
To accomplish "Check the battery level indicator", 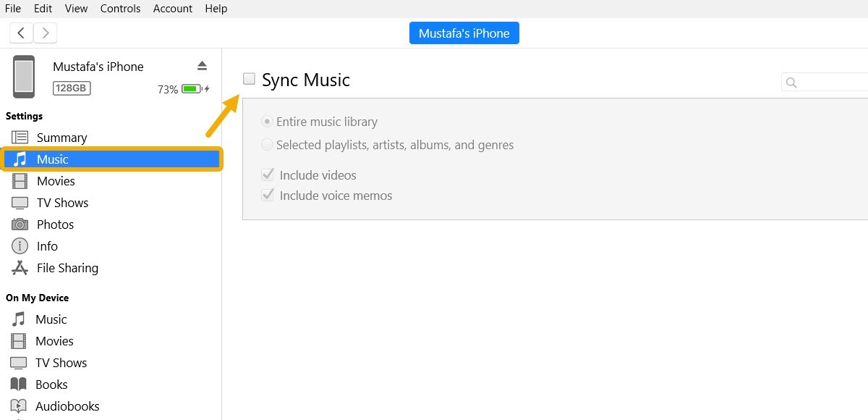I will point(192,88).
